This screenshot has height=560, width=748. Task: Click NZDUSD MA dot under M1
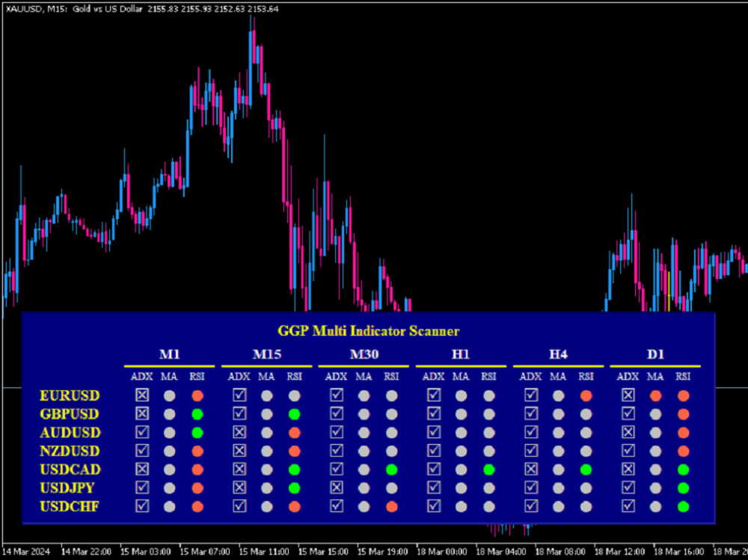169,451
